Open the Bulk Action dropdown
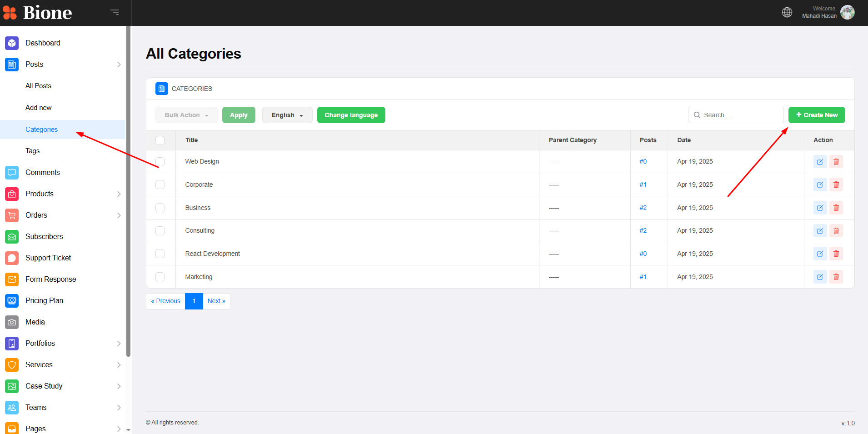 tap(186, 115)
